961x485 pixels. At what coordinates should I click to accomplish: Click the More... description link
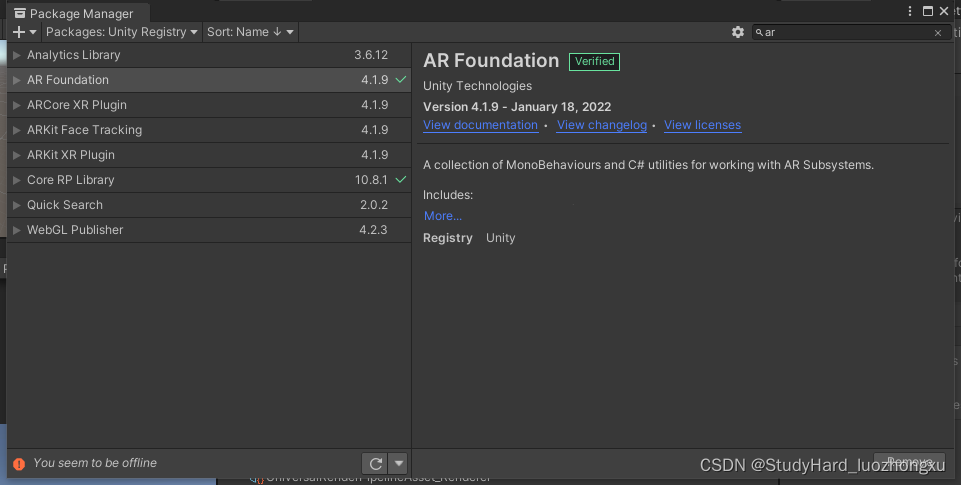(443, 216)
